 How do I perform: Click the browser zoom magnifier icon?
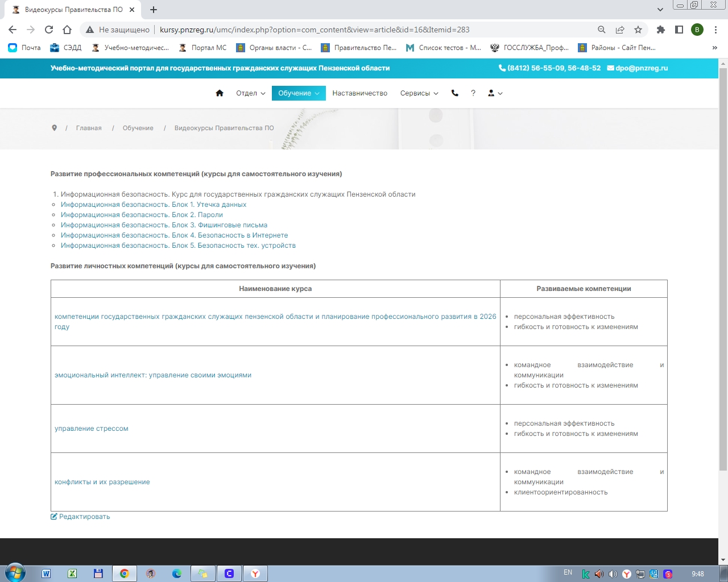click(601, 30)
